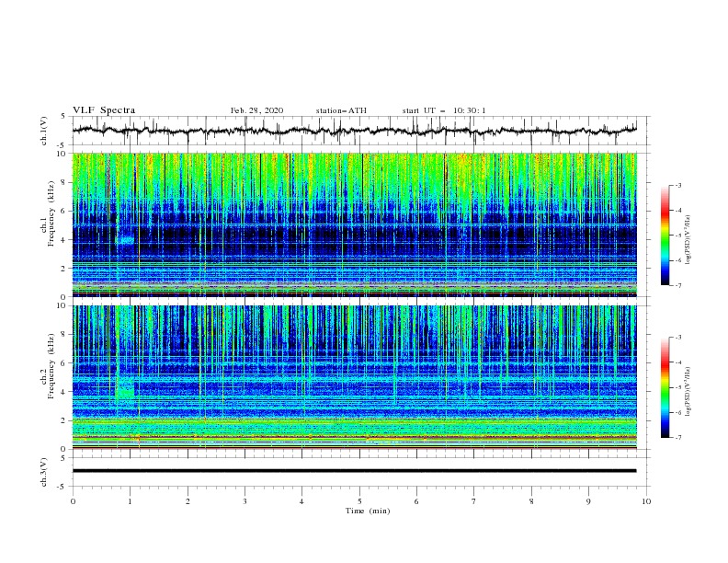The width and height of the screenshot is (728, 563).
Task: Click the color bar beside the ch.1 spectrogram
Action: [x=665, y=236]
